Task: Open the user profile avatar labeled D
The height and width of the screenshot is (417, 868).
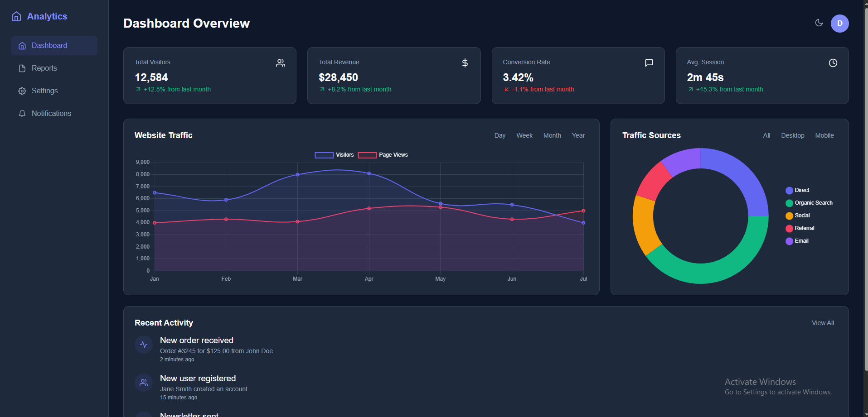Action: pos(839,23)
